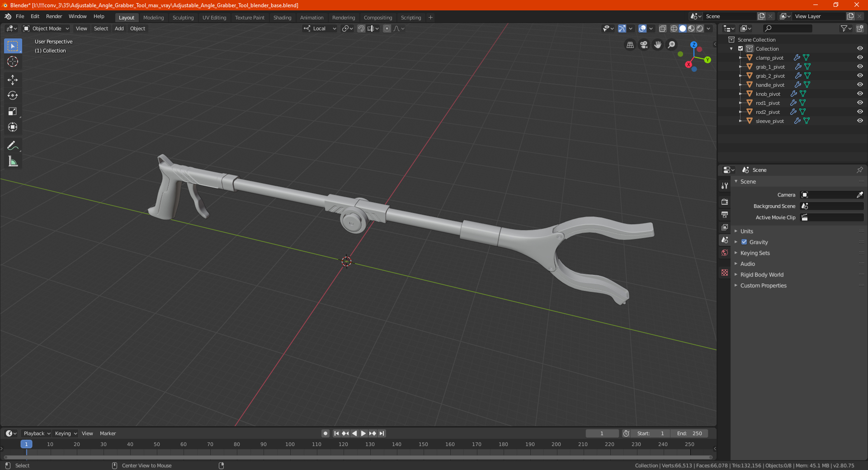Click the Z axis on navigation gizmo
Screen dimensions: 868x470
click(x=693, y=45)
